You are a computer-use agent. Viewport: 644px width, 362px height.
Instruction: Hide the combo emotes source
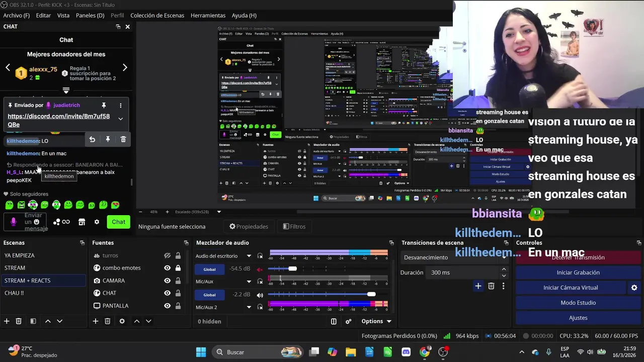click(167, 268)
